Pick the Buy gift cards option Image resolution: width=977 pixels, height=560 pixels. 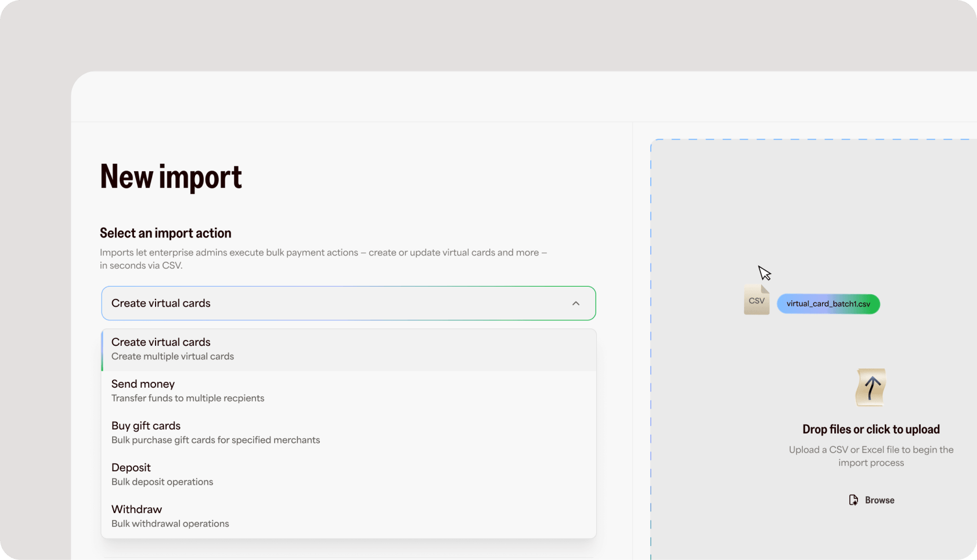pos(348,433)
